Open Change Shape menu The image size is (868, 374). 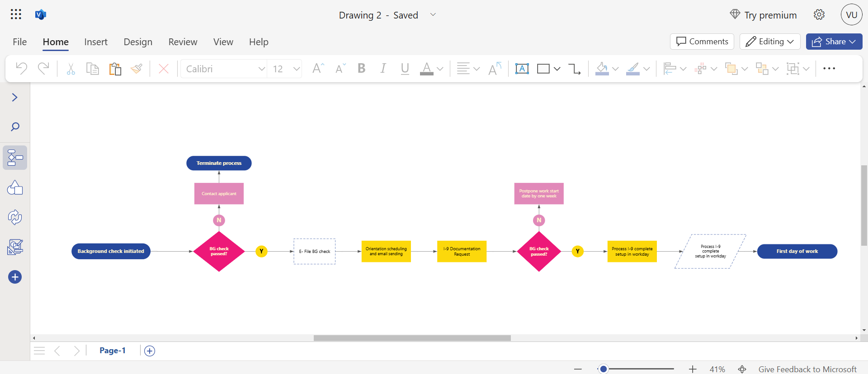tap(767, 69)
